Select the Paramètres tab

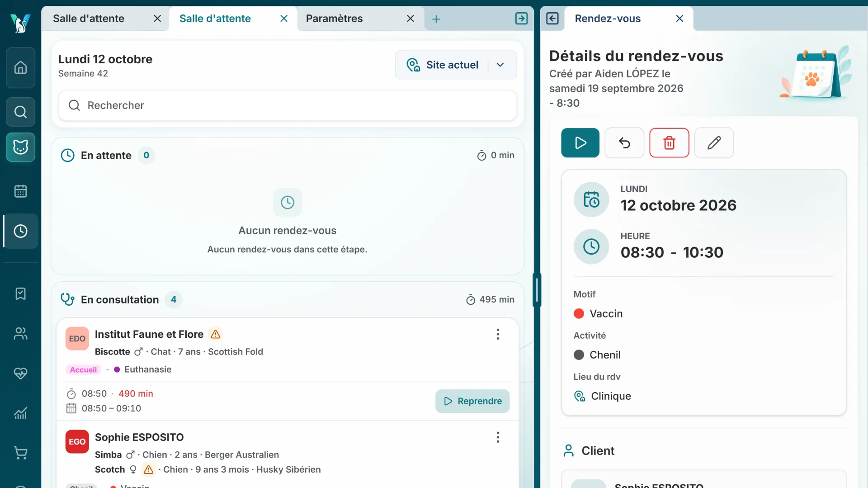click(x=334, y=19)
